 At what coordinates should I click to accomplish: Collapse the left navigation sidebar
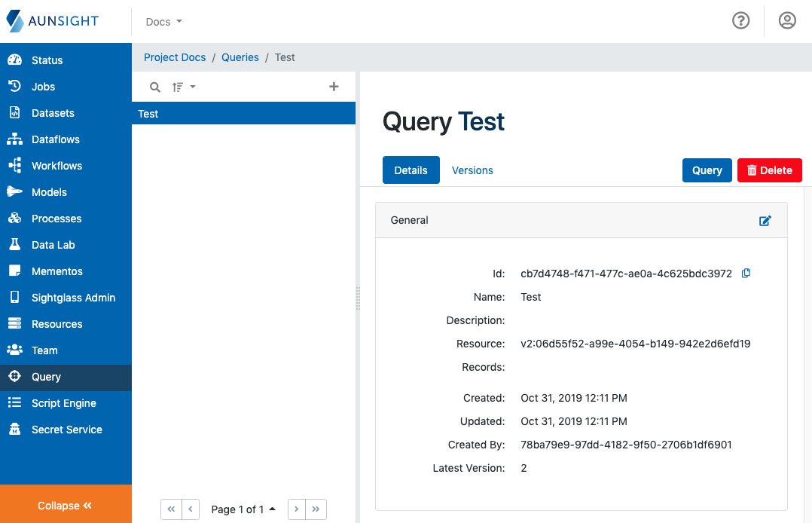(65, 505)
